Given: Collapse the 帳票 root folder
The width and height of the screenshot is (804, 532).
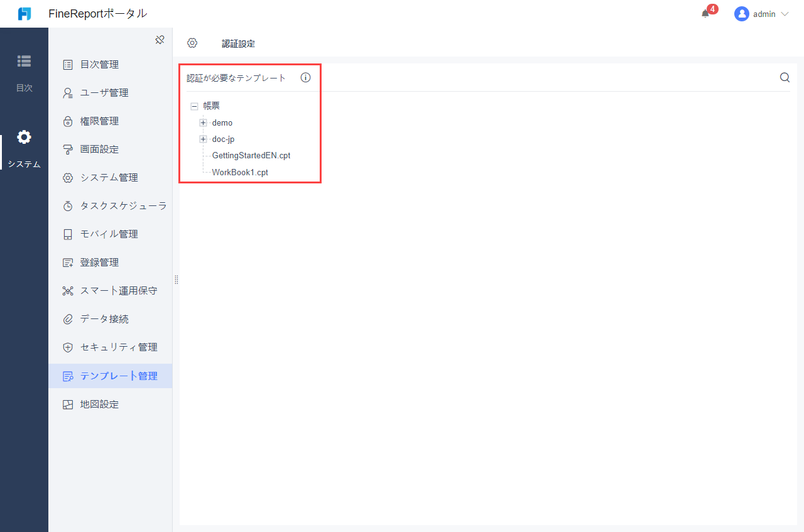Looking at the screenshot, I should tap(194, 106).
